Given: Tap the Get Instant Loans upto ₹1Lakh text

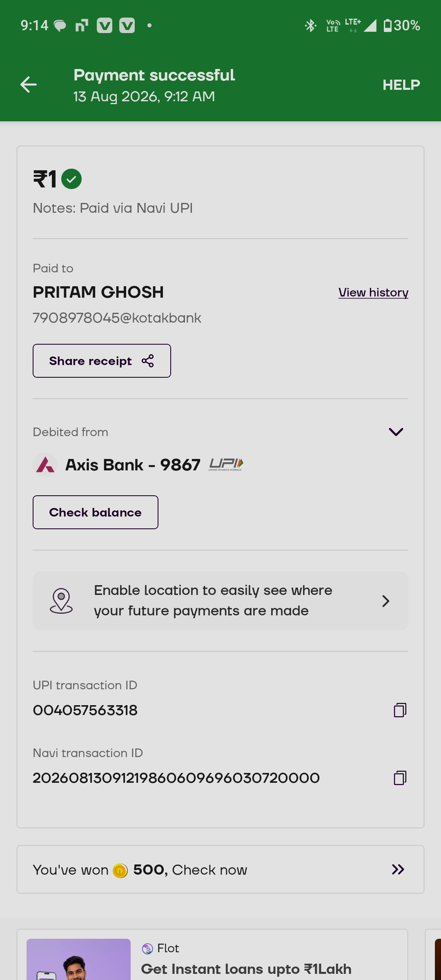Looking at the screenshot, I should click(x=246, y=969).
